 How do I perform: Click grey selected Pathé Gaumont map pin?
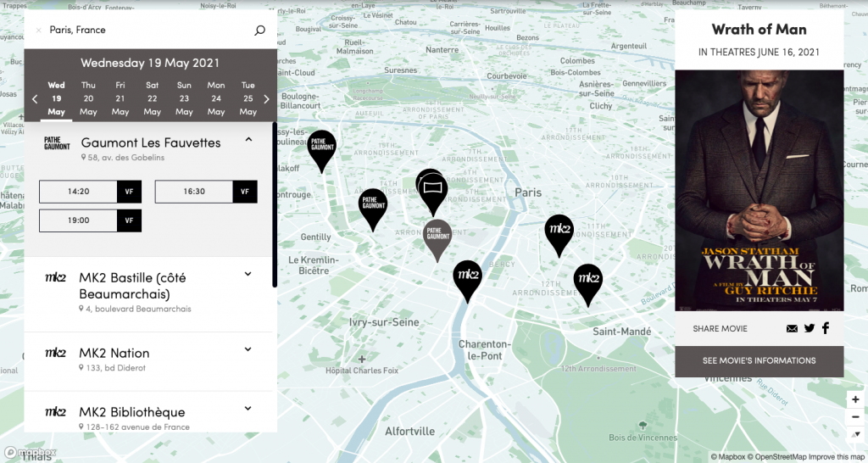(x=437, y=239)
